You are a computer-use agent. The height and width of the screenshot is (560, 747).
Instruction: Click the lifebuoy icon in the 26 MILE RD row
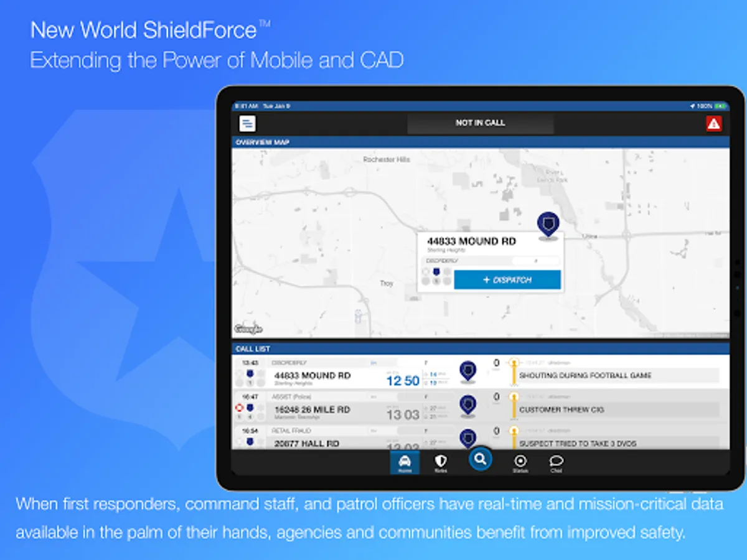(239, 408)
